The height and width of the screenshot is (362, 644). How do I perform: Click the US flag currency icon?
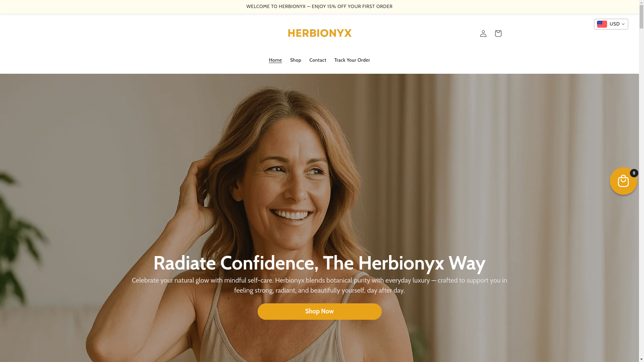[602, 24]
